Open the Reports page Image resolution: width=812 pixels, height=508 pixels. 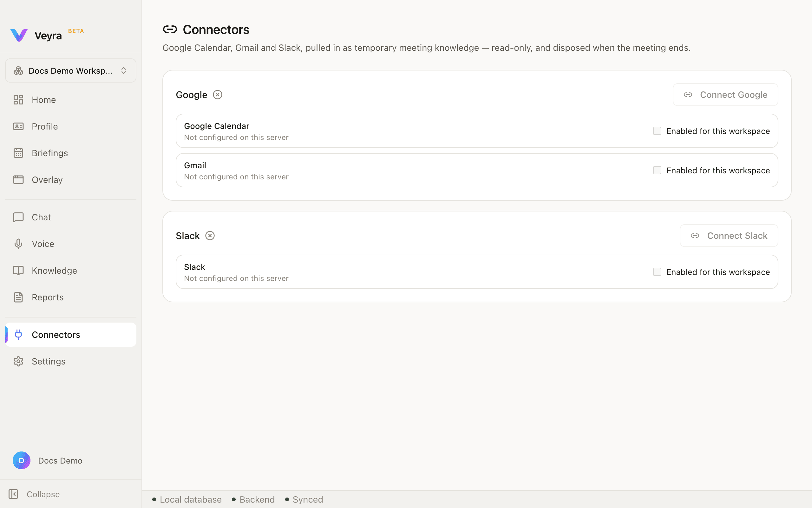(70, 297)
